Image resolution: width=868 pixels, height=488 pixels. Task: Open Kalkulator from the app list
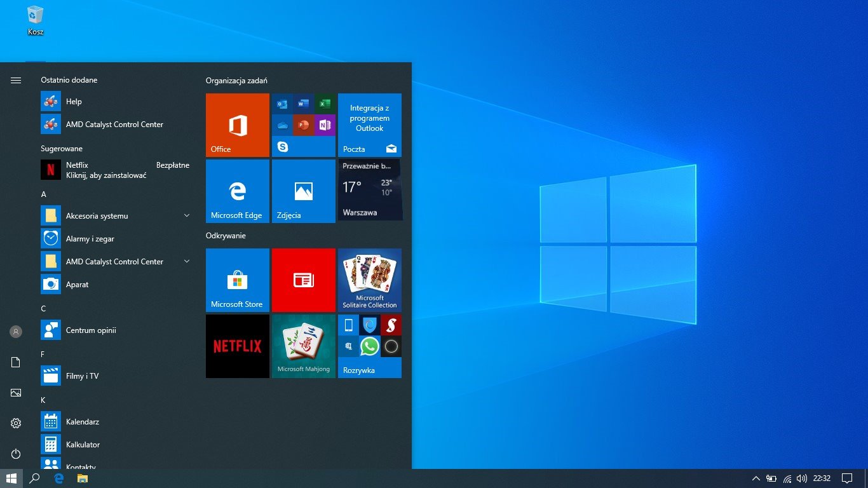83,445
